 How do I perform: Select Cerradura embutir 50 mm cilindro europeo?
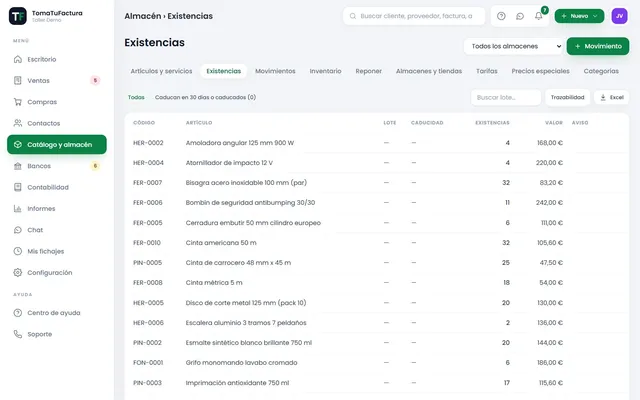377,223
